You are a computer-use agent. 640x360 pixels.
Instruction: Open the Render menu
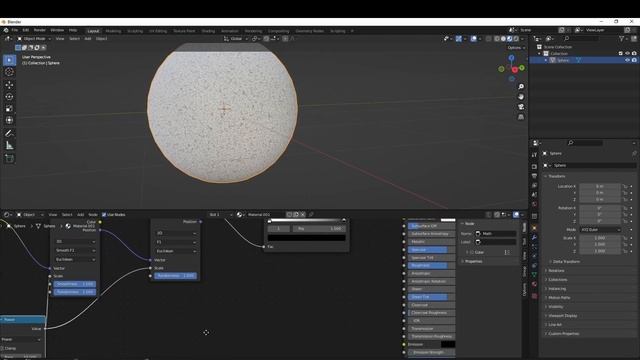click(x=40, y=31)
